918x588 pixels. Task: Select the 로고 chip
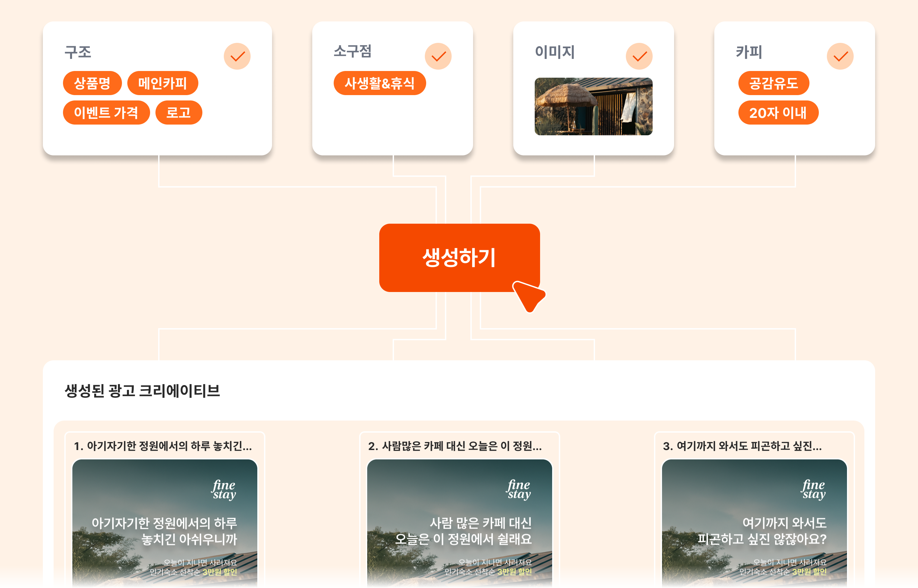click(x=178, y=112)
